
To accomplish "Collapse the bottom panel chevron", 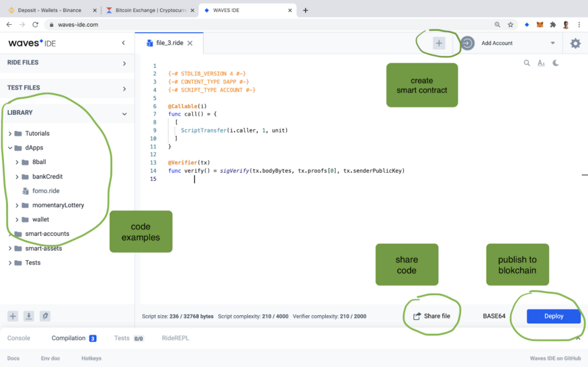I will click(x=578, y=338).
